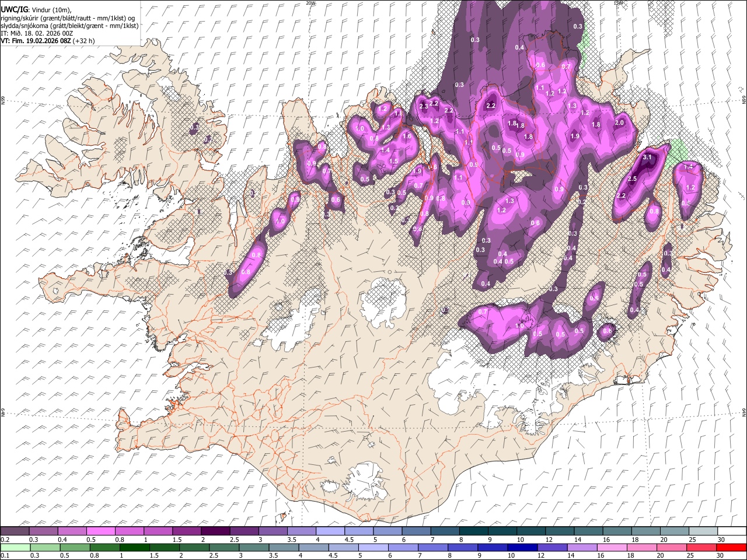Click upper legend swatch between 1 and 1.5
Image resolution: width=747 pixels, height=560 pixels.
tap(158, 531)
